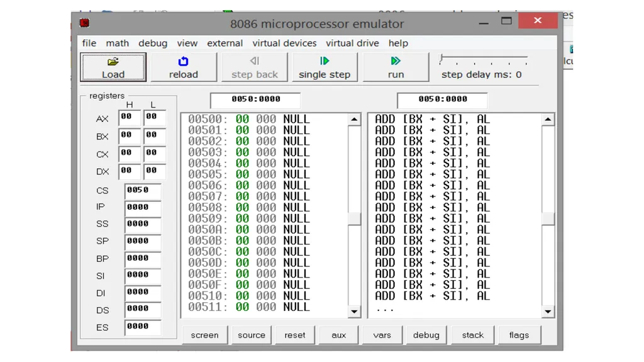644x362 pixels.
Task: Click the step back button
Action: (x=254, y=67)
